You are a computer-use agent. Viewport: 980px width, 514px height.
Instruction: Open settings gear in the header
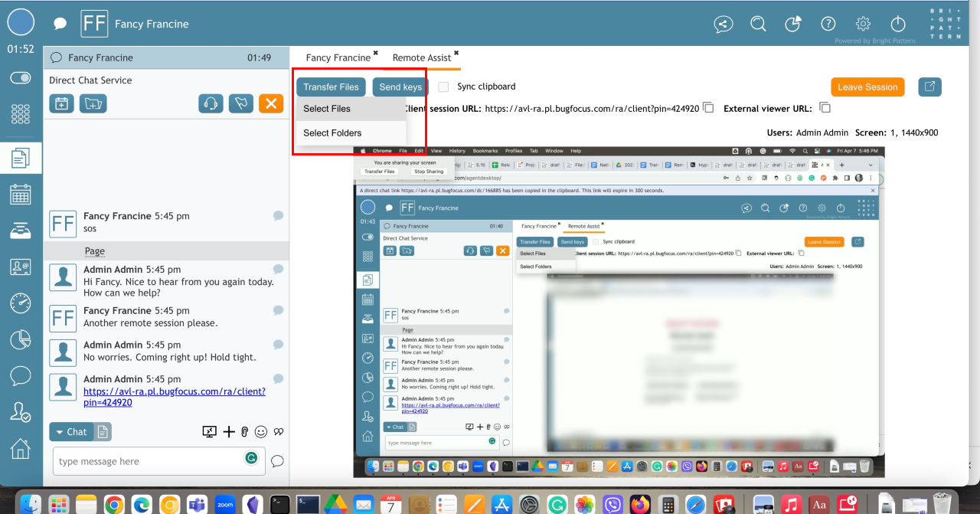coord(864,24)
